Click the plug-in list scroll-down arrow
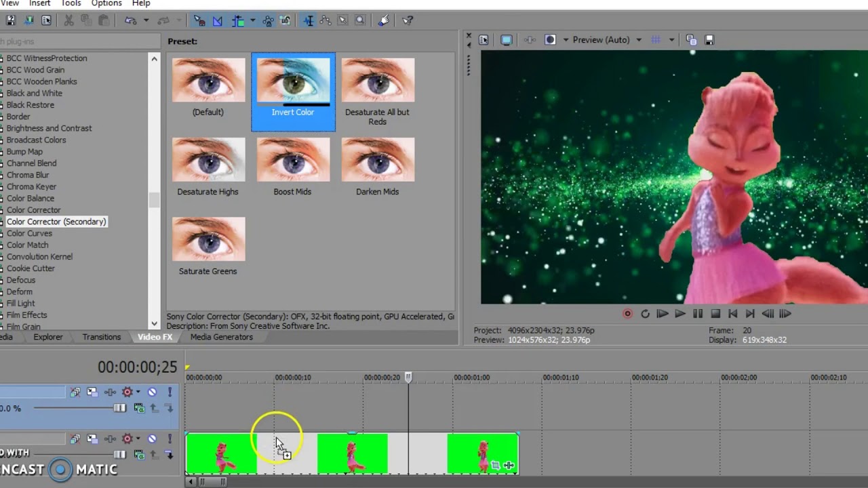868x488 pixels. 155,324
